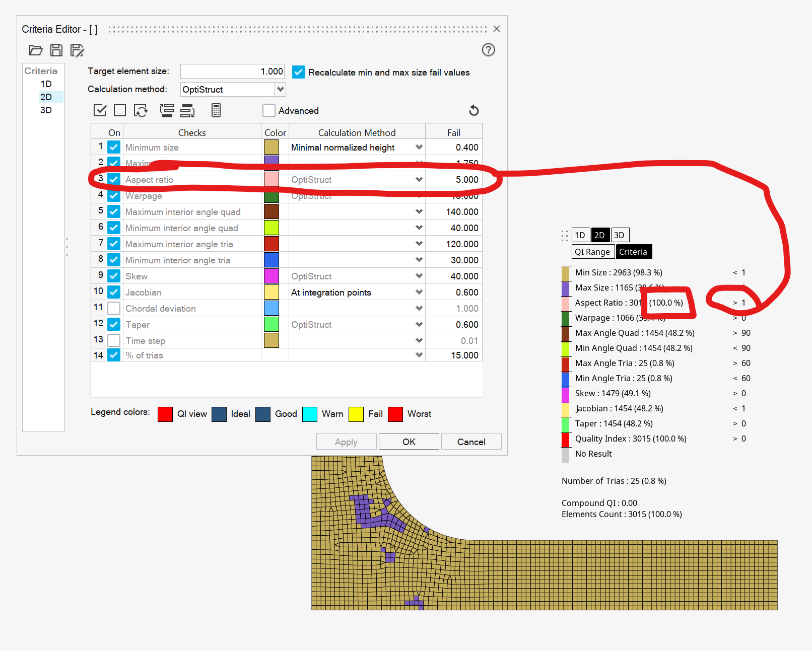Change the QI view legend color

tap(165, 414)
